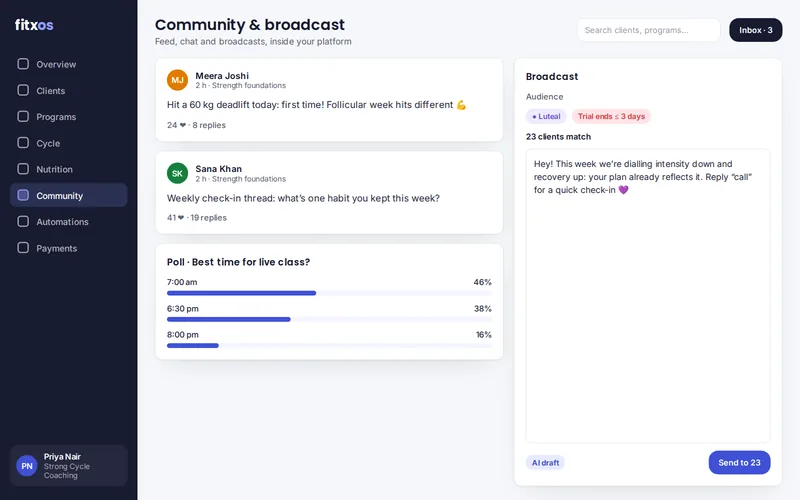The height and width of the screenshot is (500, 800).
Task: Click the Community & broadcast page title
Action: [x=249, y=24]
